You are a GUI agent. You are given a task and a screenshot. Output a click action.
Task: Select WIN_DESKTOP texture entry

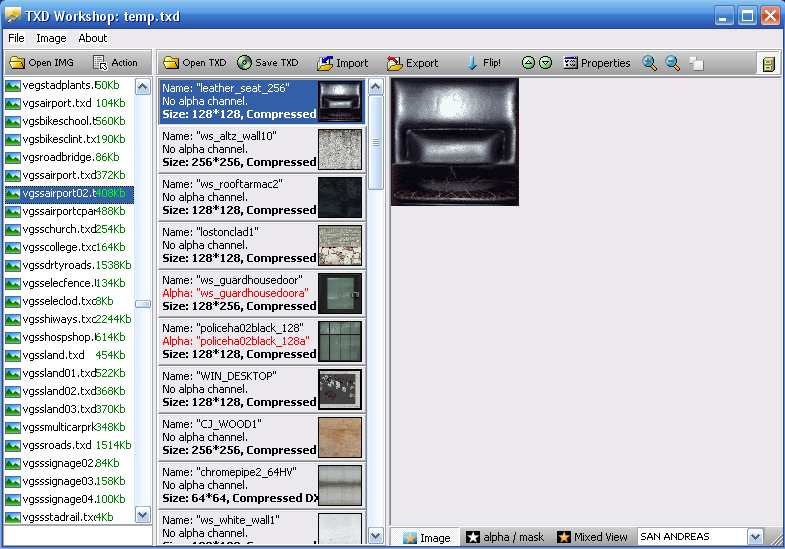click(261, 389)
